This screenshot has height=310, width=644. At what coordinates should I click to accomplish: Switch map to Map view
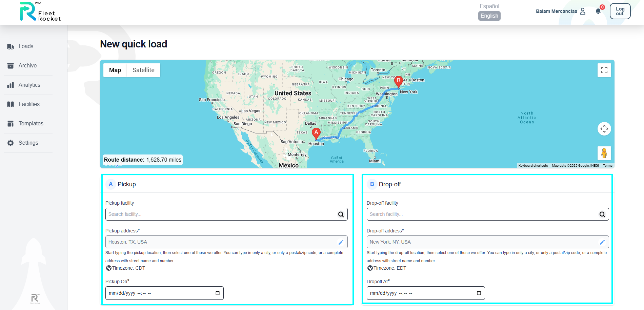pos(115,70)
